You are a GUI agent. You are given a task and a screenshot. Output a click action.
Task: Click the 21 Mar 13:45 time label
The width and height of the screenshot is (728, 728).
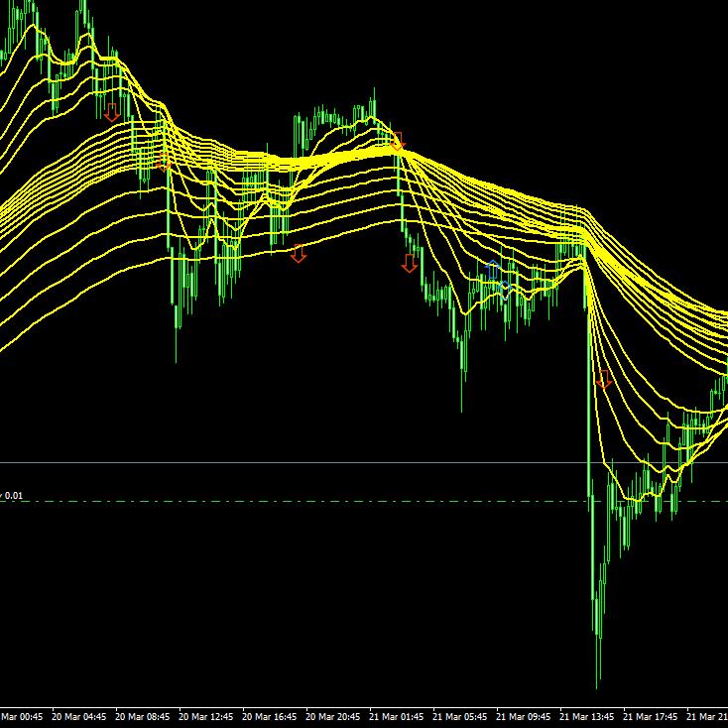588,716
